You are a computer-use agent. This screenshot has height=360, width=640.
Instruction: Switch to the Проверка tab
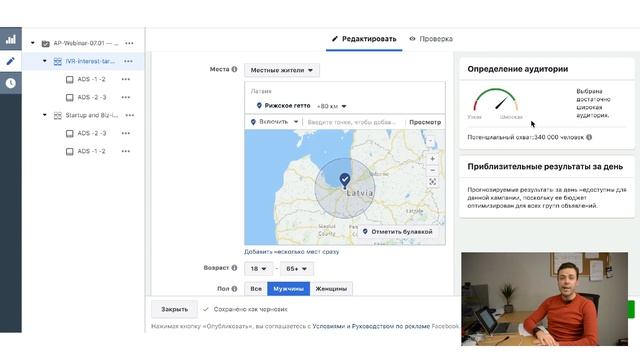[x=431, y=39]
